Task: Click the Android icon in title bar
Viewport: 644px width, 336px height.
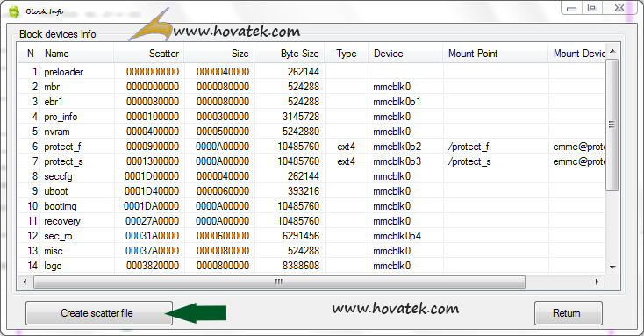Action: [14, 11]
